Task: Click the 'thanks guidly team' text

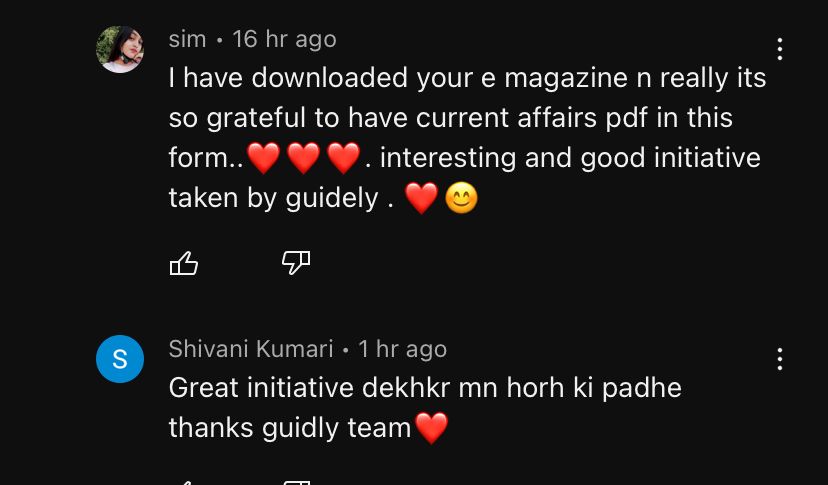Action: tap(290, 427)
